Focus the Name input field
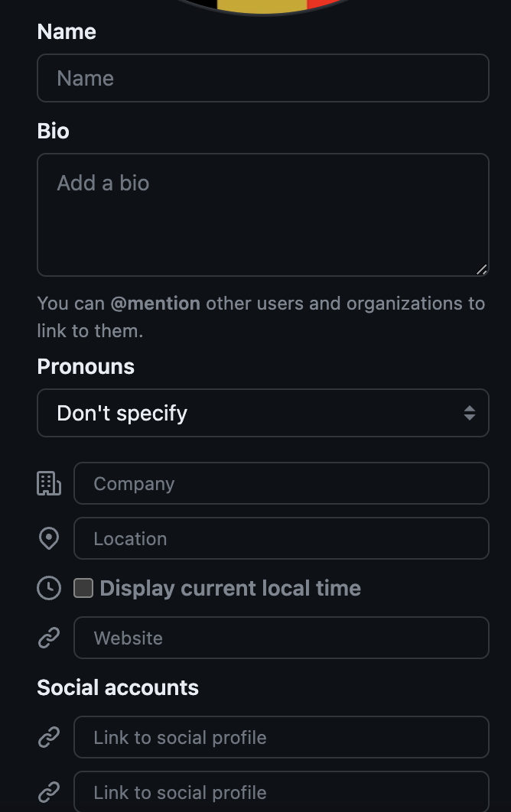 (263, 78)
